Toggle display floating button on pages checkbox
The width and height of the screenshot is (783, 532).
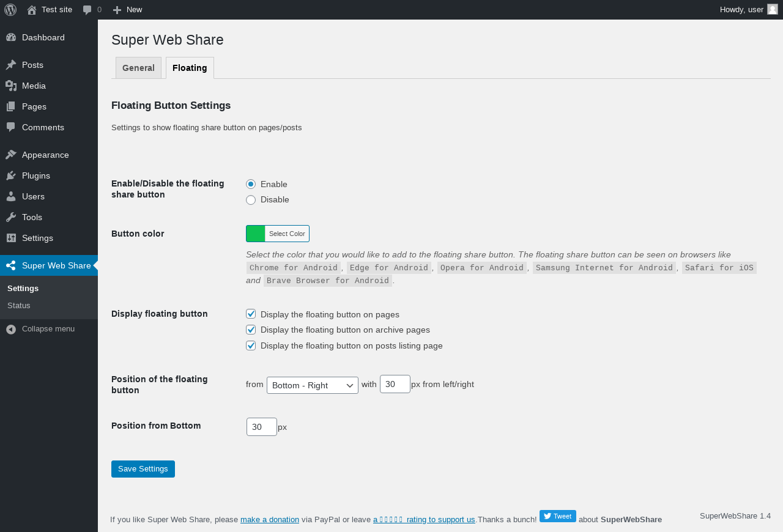[251, 314]
